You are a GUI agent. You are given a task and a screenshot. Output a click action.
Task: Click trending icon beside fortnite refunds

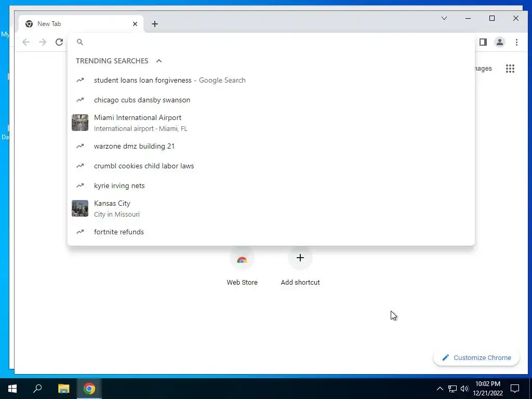click(80, 232)
